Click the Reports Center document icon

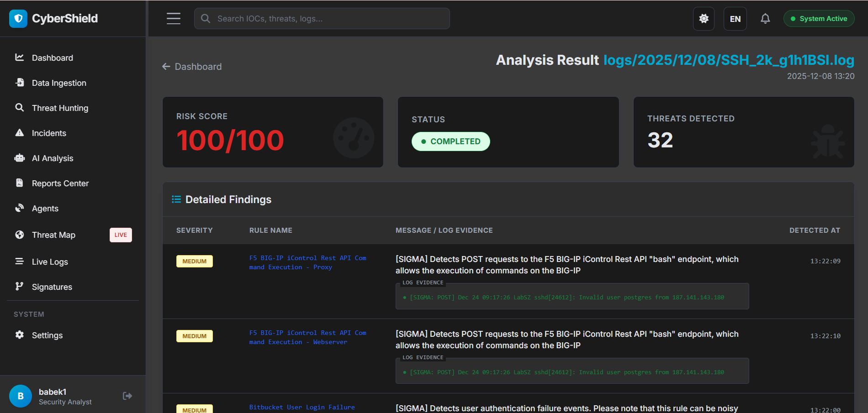click(x=20, y=183)
